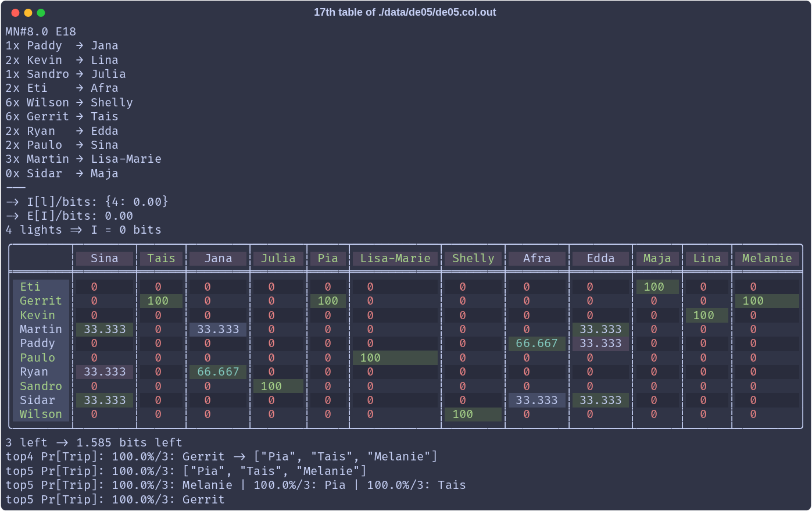Click the 33.333 cell for Martin and Sina

(105, 329)
